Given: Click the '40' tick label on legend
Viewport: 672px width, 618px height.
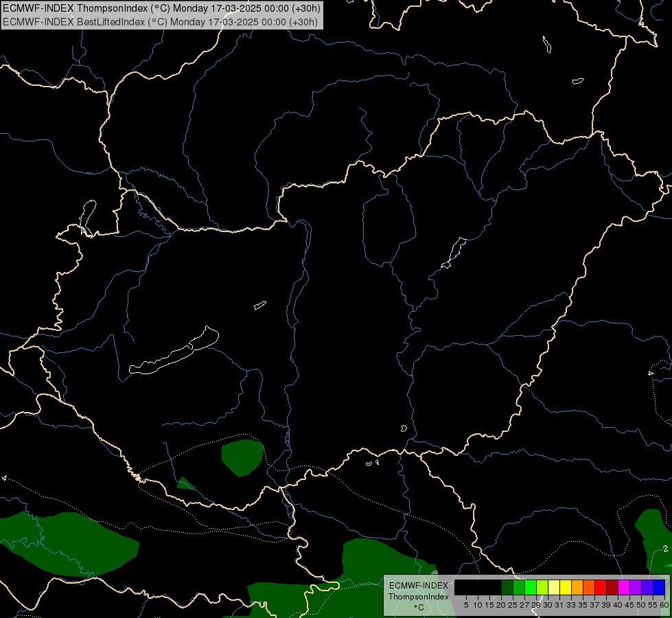Looking at the screenshot, I should 618,605.
